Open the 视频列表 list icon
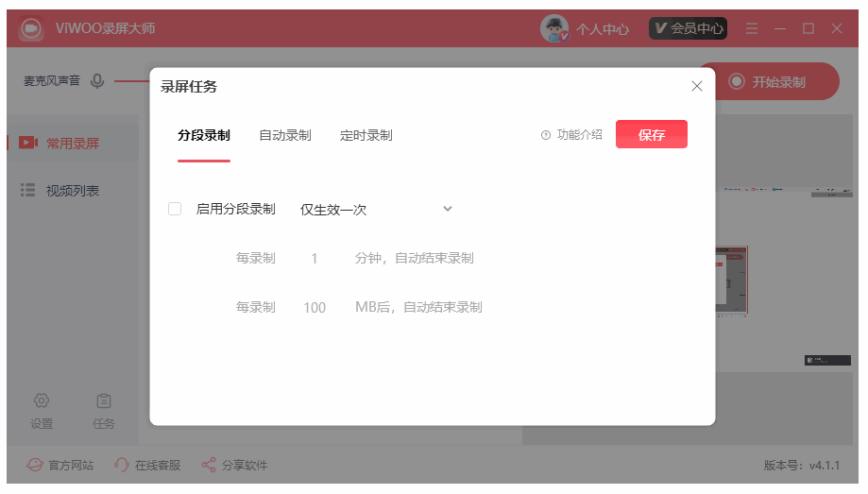868x494 pixels. (27, 190)
